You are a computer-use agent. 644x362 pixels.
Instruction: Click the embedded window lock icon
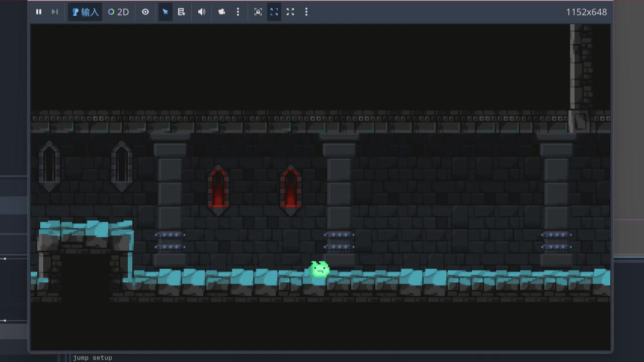pos(258,12)
